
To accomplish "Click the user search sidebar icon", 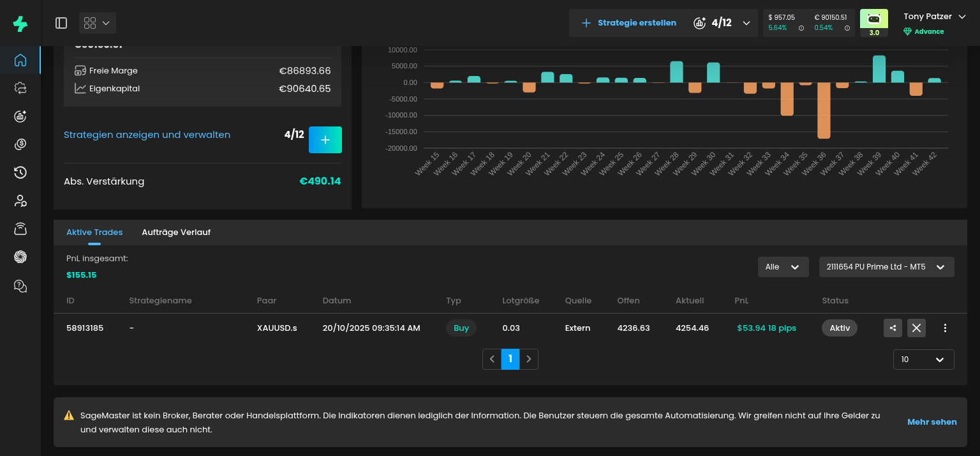I will click(x=20, y=201).
